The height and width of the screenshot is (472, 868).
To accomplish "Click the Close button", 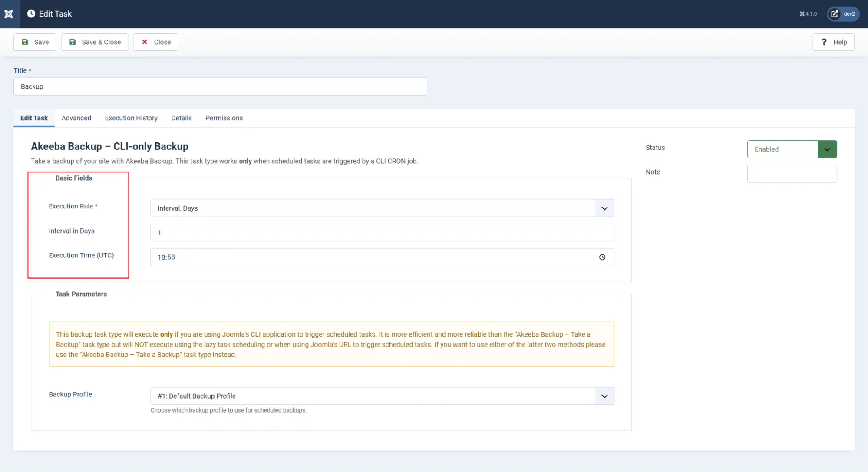I will (x=155, y=42).
